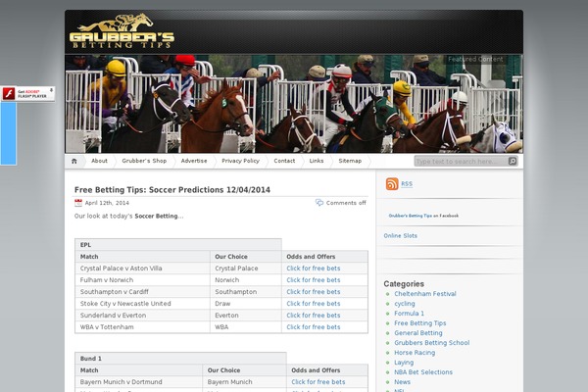The width and height of the screenshot is (588, 392).
Task: Open the Cheltenham Festival category
Action: [425, 294]
